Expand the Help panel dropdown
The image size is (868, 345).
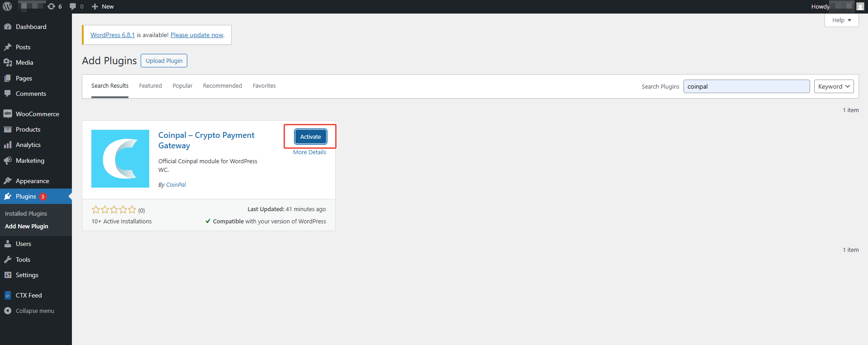click(841, 20)
